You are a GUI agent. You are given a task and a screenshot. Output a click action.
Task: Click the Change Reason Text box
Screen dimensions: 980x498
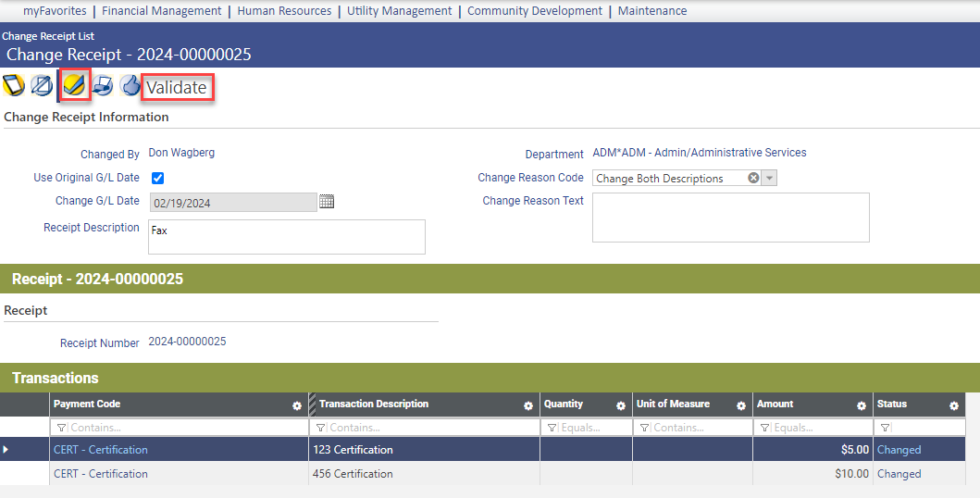click(731, 218)
